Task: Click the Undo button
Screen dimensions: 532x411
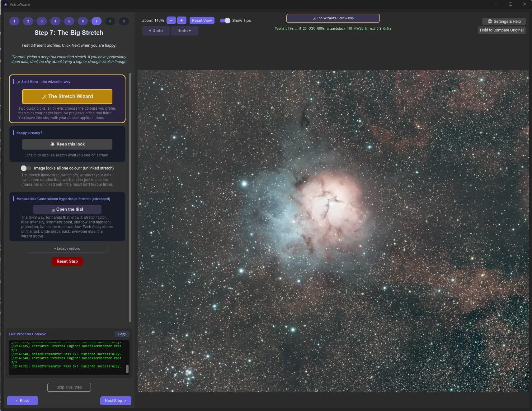Action: pyautogui.click(x=156, y=31)
